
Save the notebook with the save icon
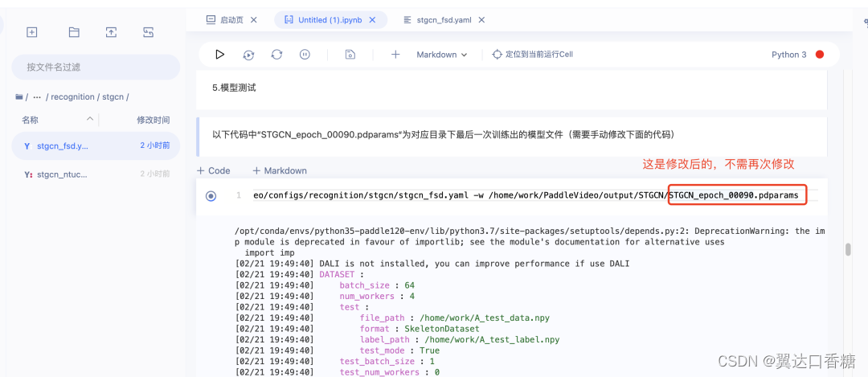click(x=350, y=54)
